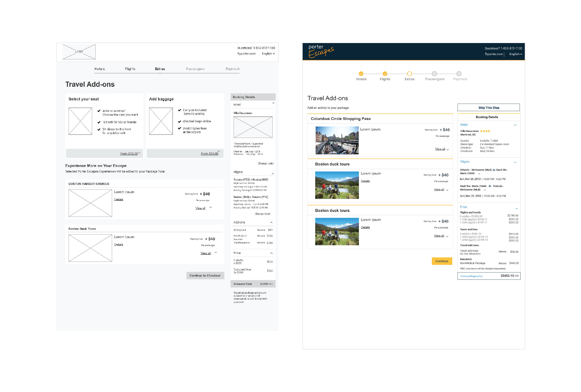Click the grey Payment step circle
Screen dimensions: 581x392
pyautogui.click(x=459, y=74)
